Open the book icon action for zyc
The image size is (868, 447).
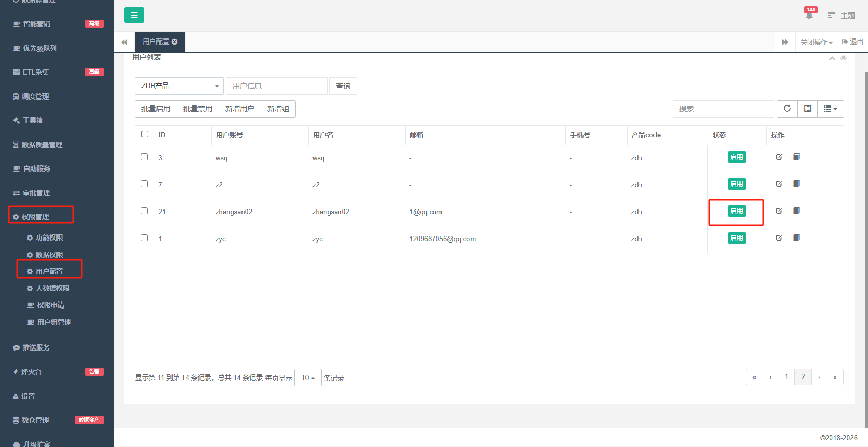coord(796,238)
